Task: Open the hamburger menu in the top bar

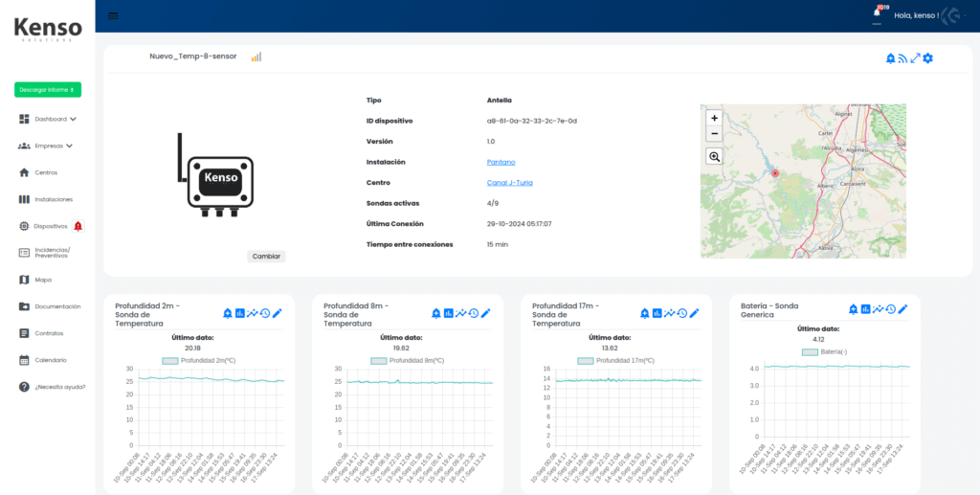Action: pyautogui.click(x=113, y=16)
